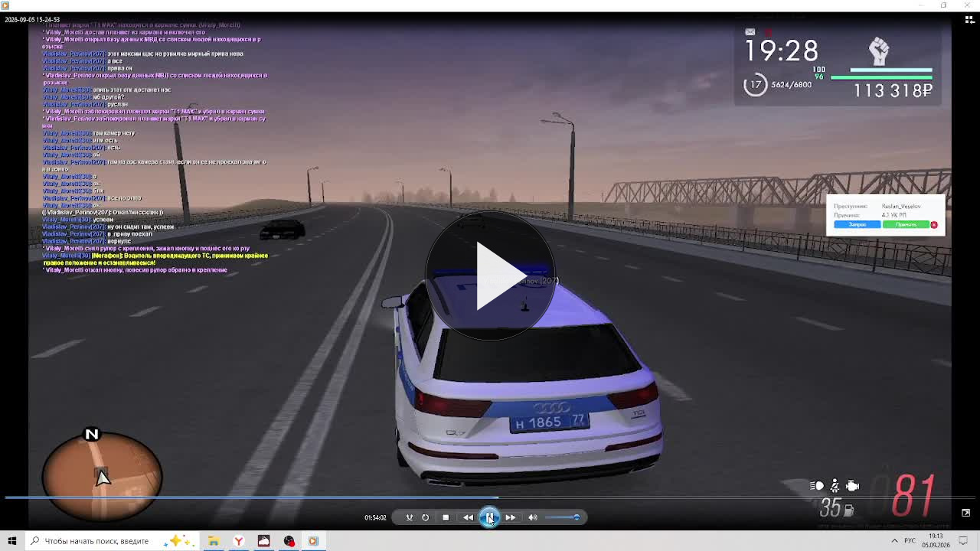Click the Windows Media Player taskbar icon

tap(313, 541)
